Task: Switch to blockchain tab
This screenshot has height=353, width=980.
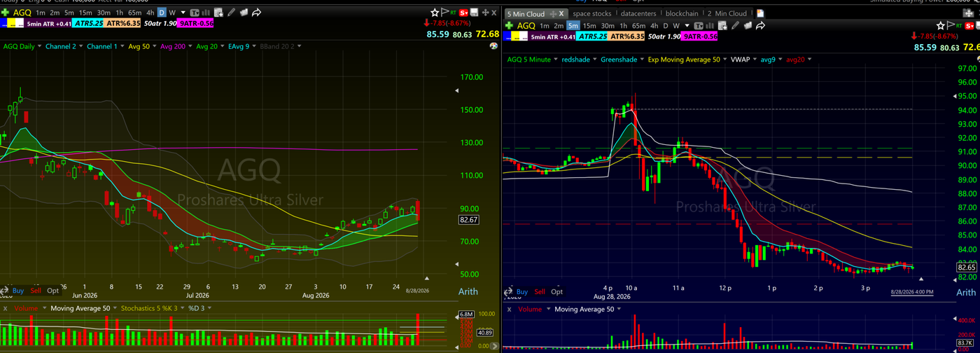Action: point(682,13)
